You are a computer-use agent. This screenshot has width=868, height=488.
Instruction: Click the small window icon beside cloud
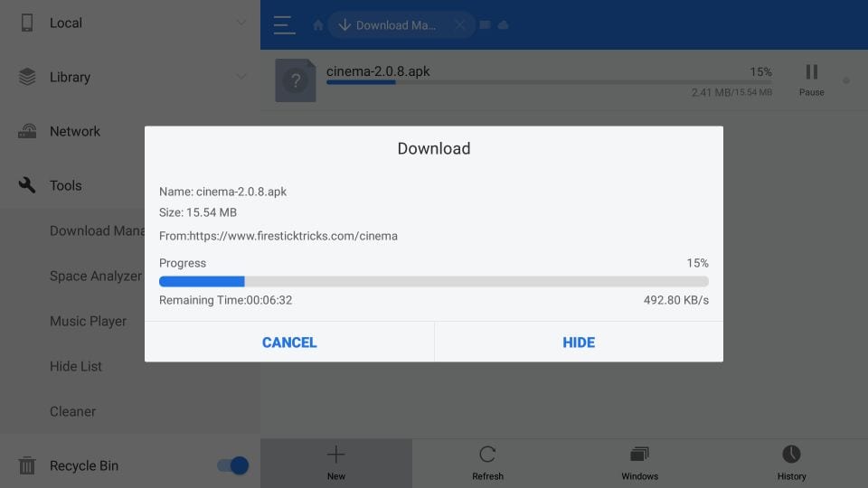click(485, 25)
